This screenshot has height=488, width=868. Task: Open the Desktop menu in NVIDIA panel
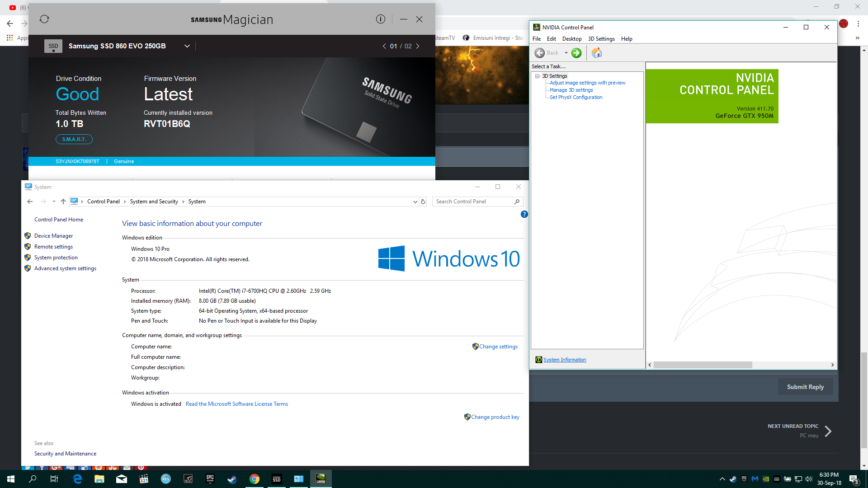(x=571, y=39)
